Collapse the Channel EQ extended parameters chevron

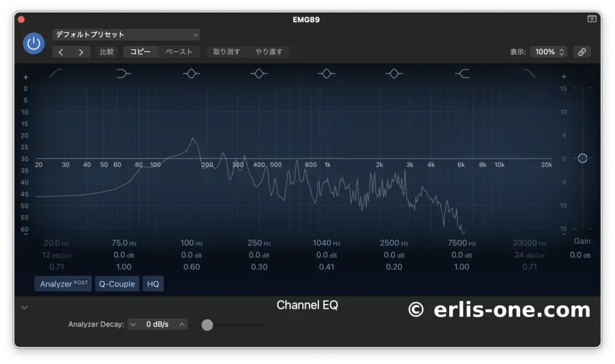(25, 308)
